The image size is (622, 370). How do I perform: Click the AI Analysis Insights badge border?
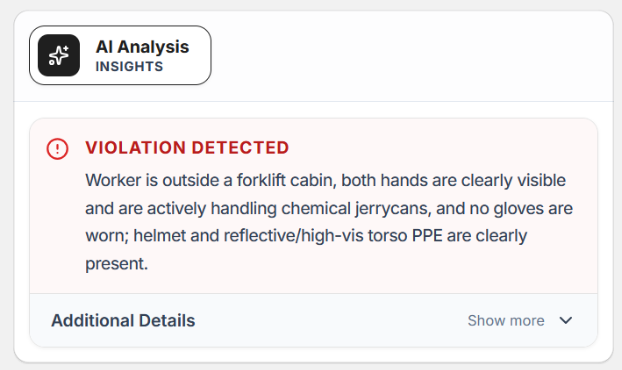120,55
